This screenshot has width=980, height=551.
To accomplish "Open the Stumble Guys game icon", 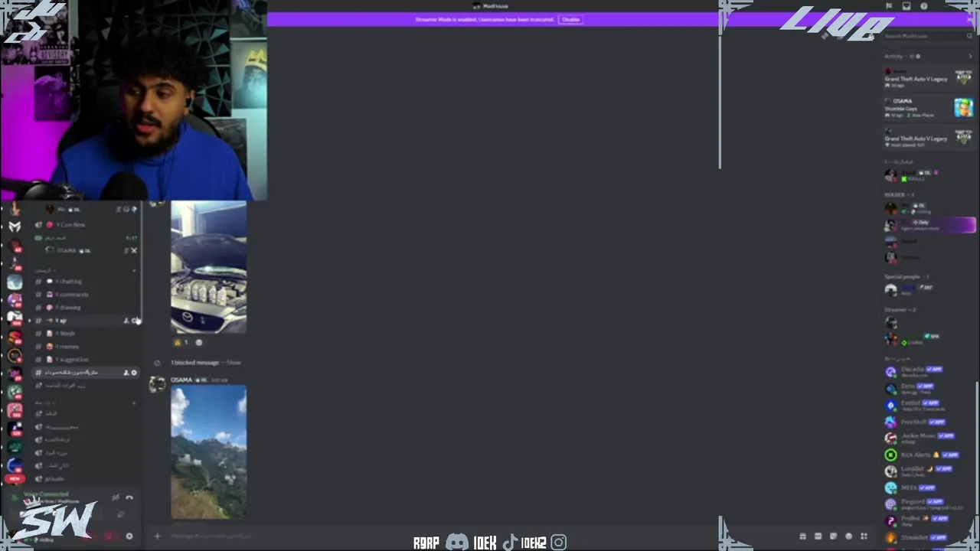I will click(963, 107).
